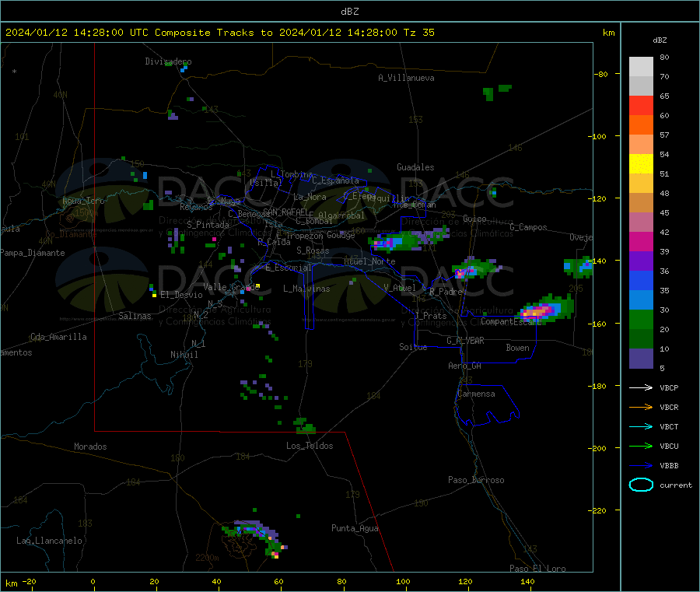
Task: Click the Salinas location label
Action: [x=135, y=316]
